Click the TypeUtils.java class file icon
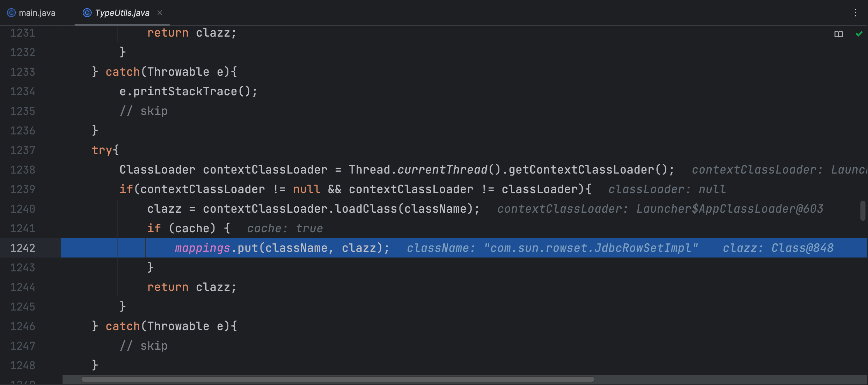Screen dimensions: 868x385 [x=87, y=13]
